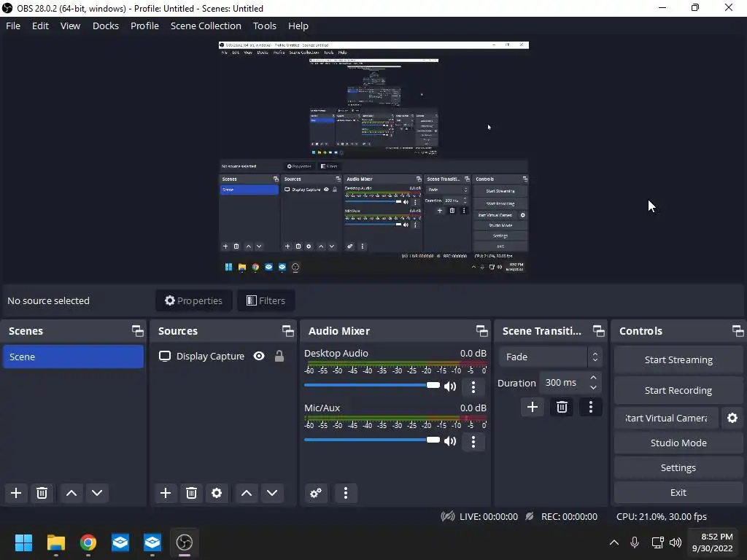Click the 300 ms duration field
747x560 pixels.
[x=564, y=382]
